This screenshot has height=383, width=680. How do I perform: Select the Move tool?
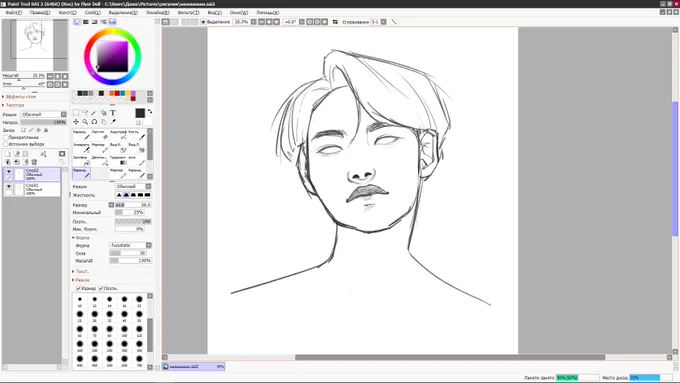pyautogui.click(x=76, y=122)
